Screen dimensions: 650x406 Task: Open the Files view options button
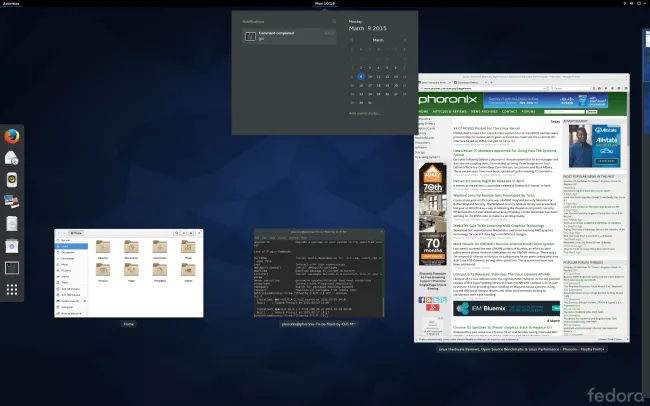click(x=184, y=233)
